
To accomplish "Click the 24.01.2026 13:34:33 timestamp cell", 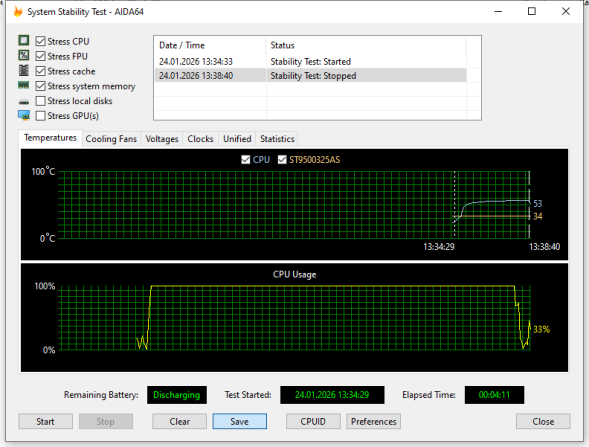I will [x=196, y=61].
